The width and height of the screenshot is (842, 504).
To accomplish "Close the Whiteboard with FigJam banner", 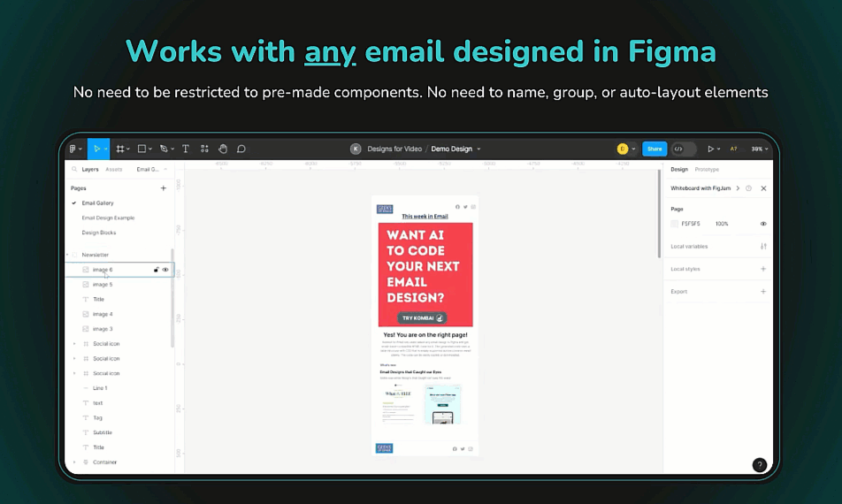I will pos(763,188).
